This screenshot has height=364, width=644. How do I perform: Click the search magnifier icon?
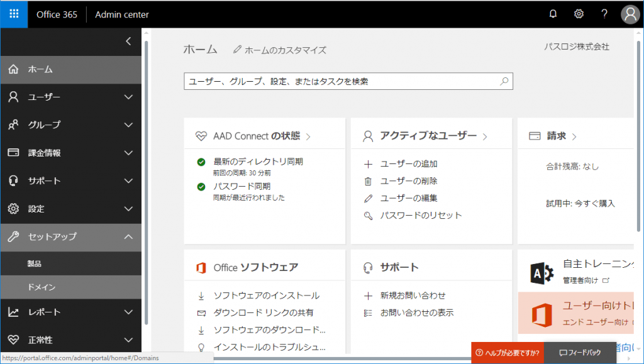504,81
